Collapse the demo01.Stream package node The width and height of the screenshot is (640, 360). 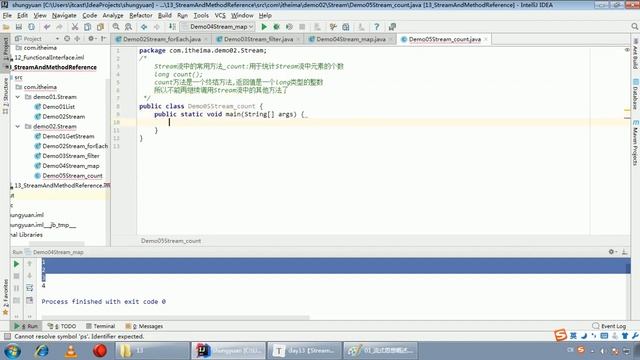[x=18, y=97]
